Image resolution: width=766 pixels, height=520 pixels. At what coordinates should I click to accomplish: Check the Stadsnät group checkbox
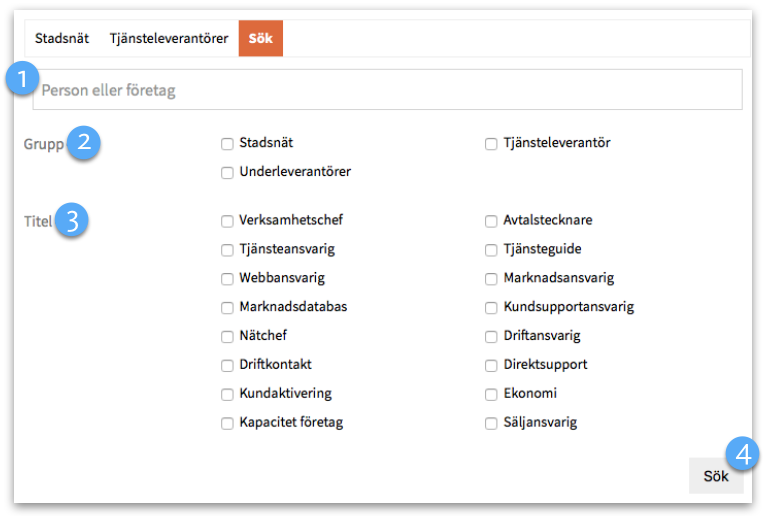point(227,144)
